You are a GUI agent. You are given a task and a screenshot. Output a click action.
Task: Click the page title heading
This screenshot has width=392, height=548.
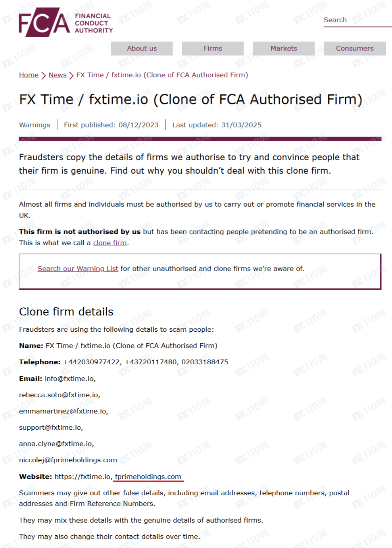pos(190,100)
